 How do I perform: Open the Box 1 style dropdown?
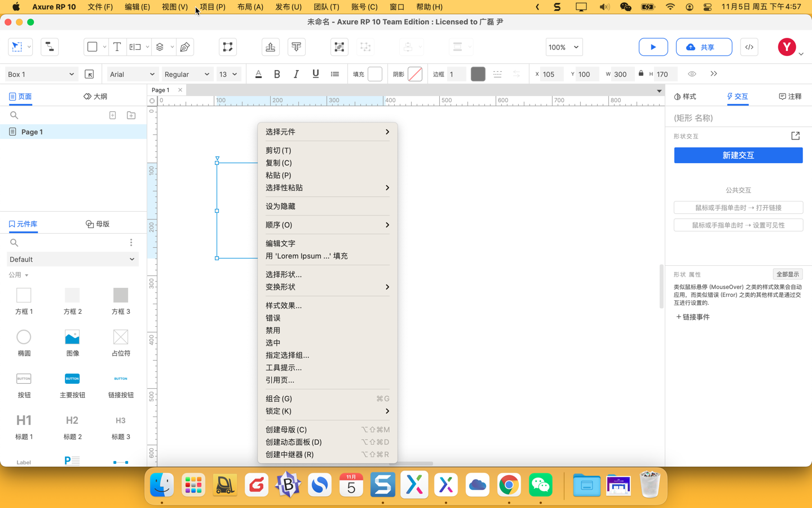(x=41, y=74)
